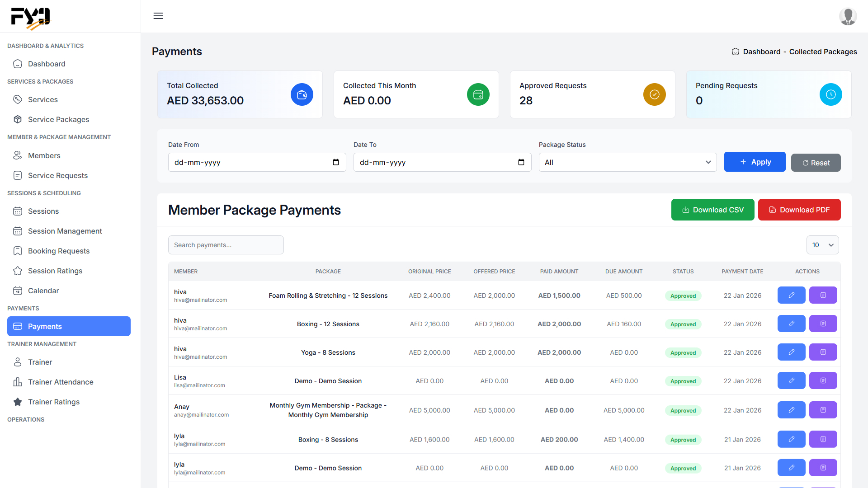Open the profile avatar at top right
The image size is (868, 488).
(848, 16)
